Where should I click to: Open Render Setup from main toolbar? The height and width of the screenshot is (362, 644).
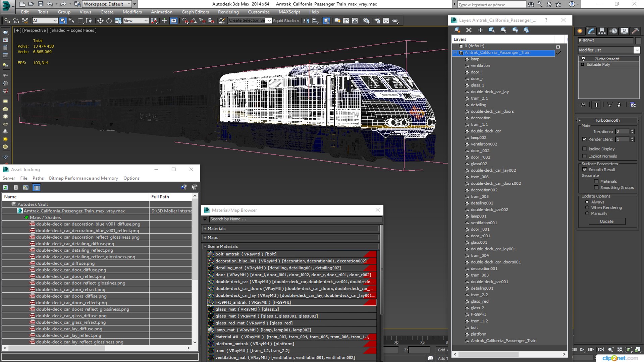pyautogui.click(x=377, y=21)
